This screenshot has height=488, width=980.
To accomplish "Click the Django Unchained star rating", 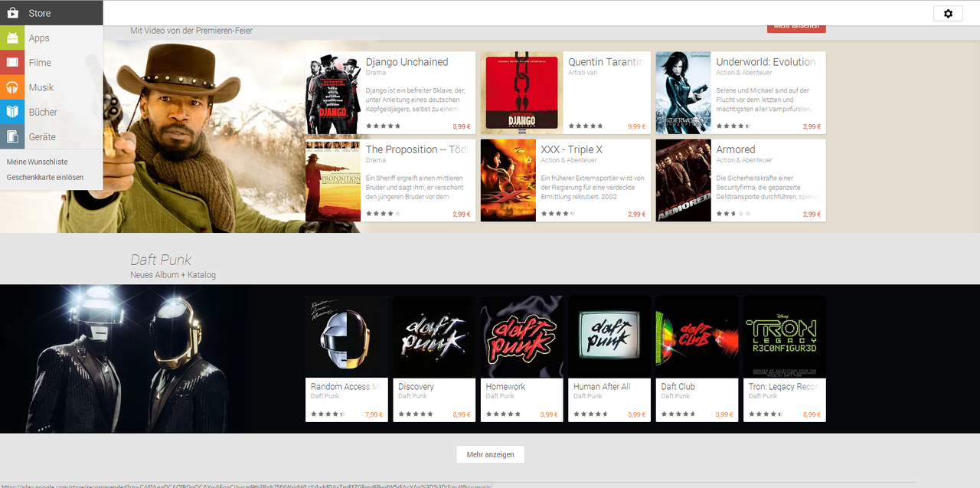I will click(383, 126).
